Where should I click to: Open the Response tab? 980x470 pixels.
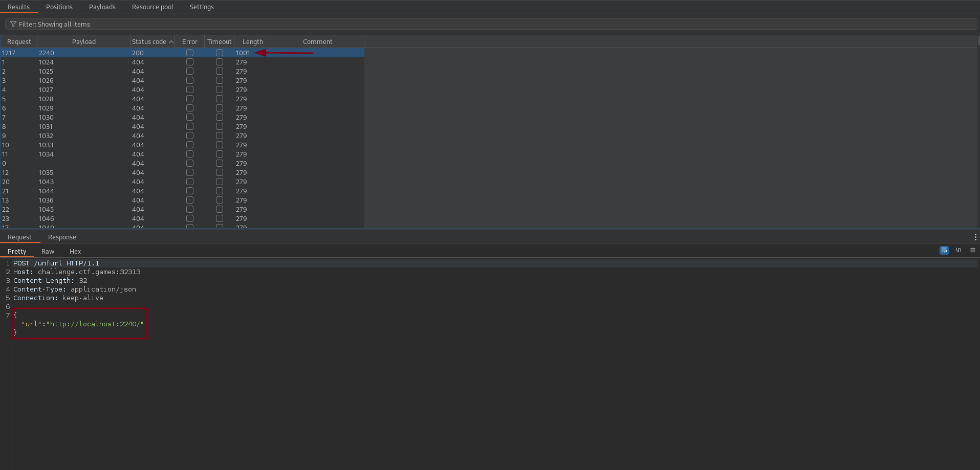pyautogui.click(x=62, y=237)
